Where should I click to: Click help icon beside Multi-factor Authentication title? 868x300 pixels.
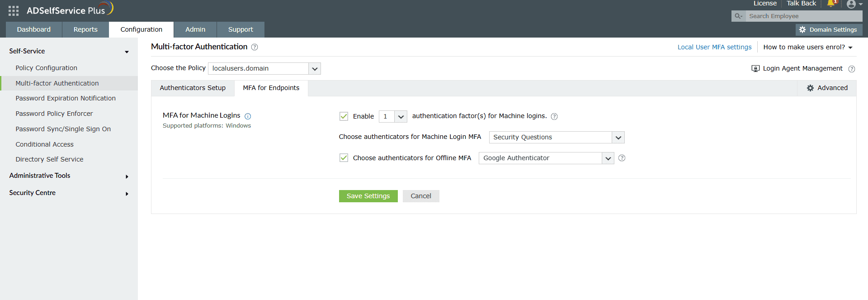coord(255,47)
